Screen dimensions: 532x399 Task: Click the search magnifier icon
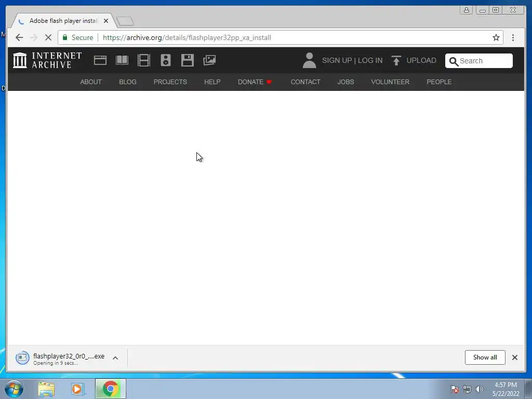[454, 61]
